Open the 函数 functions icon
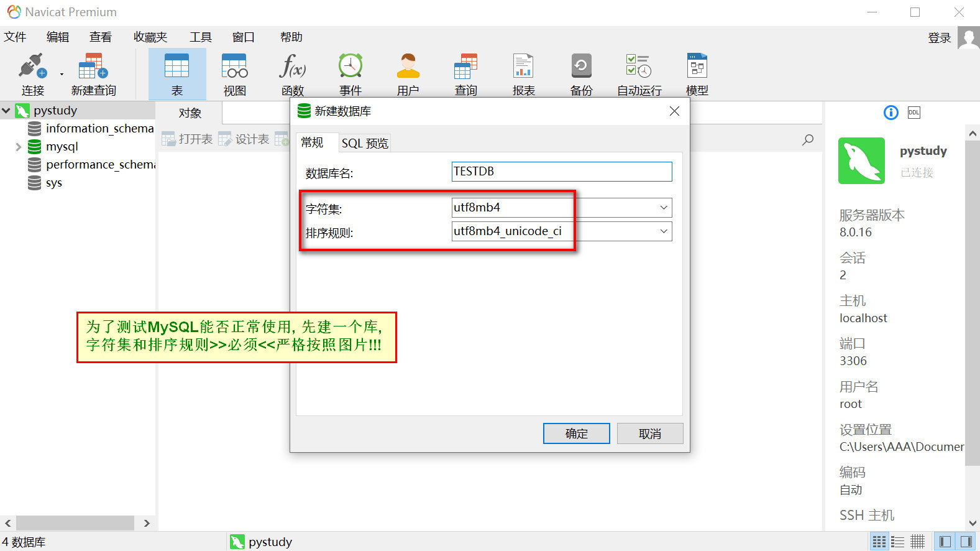Image resolution: width=980 pixels, height=551 pixels. click(x=293, y=74)
